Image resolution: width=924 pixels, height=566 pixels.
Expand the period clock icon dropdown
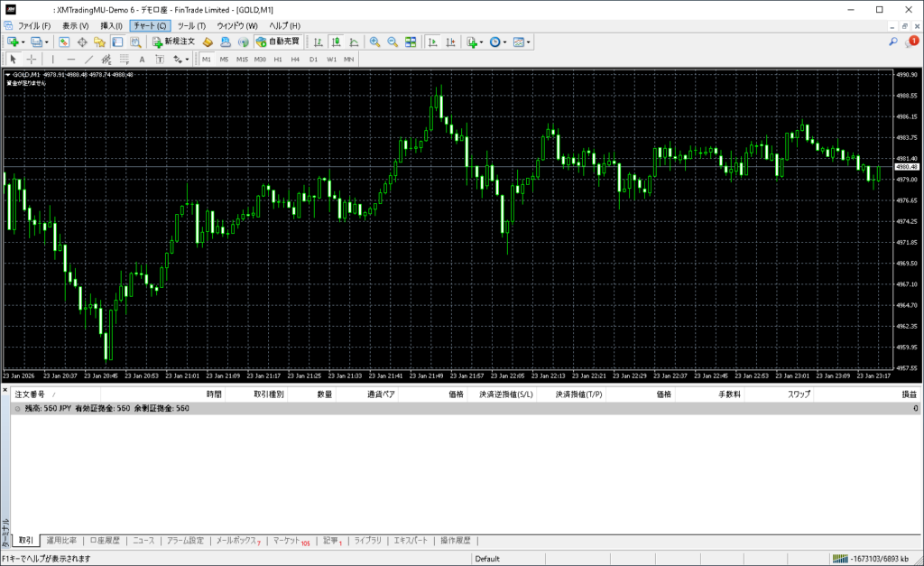coord(505,42)
